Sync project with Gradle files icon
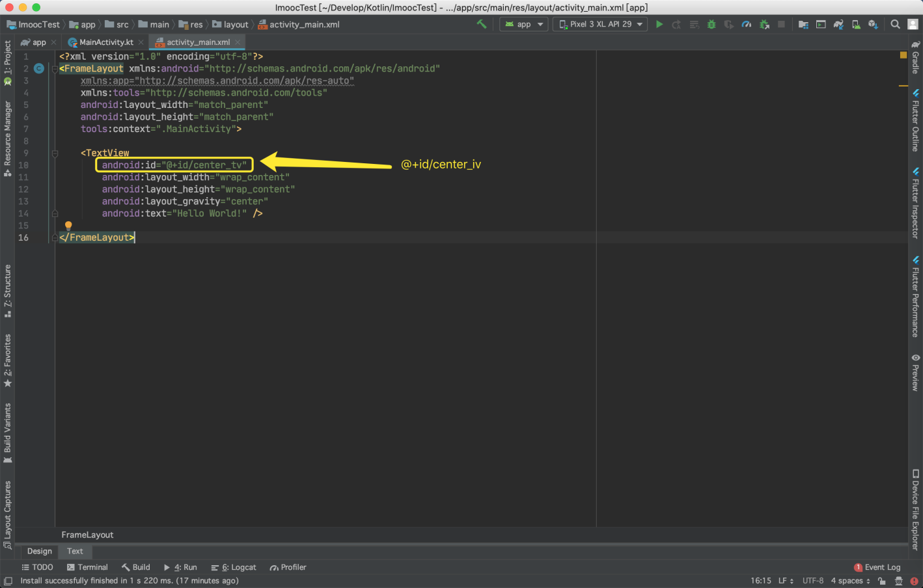 point(838,24)
